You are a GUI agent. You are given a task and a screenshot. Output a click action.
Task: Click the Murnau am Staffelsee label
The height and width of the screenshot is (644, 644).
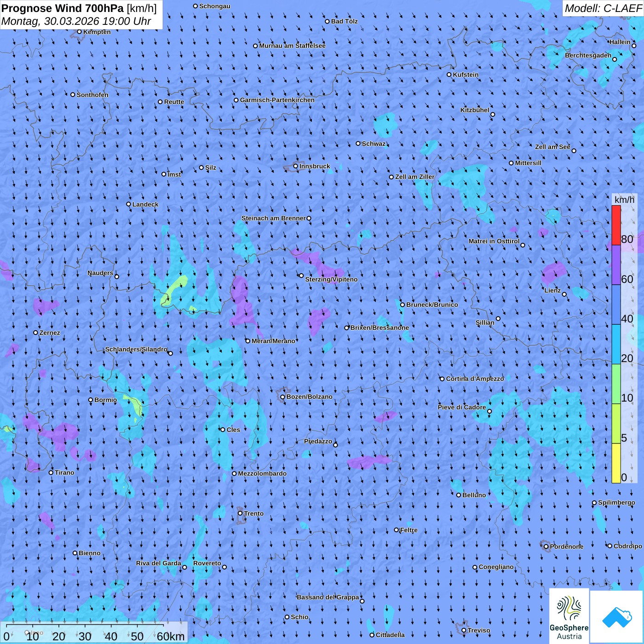pyautogui.click(x=292, y=46)
